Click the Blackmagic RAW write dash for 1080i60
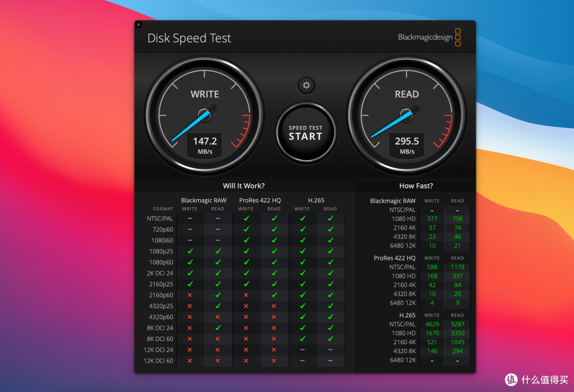 (190, 241)
